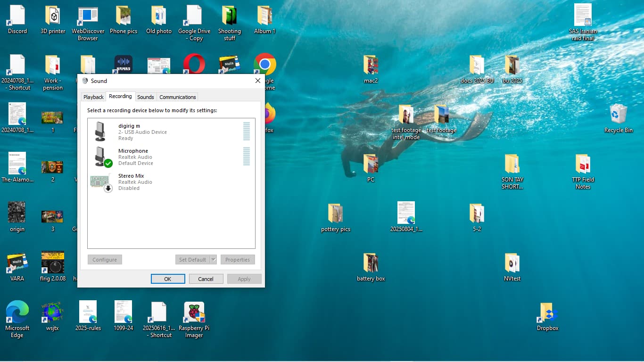Image resolution: width=644 pixels, height=362 pixels.
Task: Open the Communications tab
Action: click(177, 97)
